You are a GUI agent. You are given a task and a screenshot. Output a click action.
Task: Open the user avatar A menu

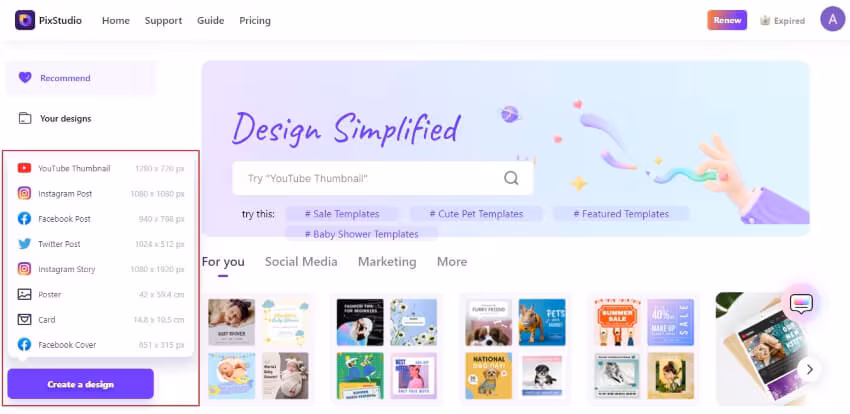[833, 20]
